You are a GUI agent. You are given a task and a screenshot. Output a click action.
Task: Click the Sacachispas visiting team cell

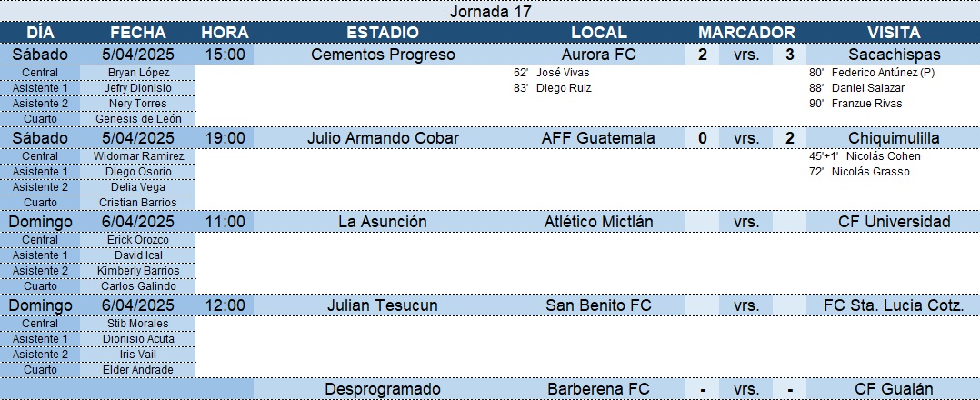(893, 55)
